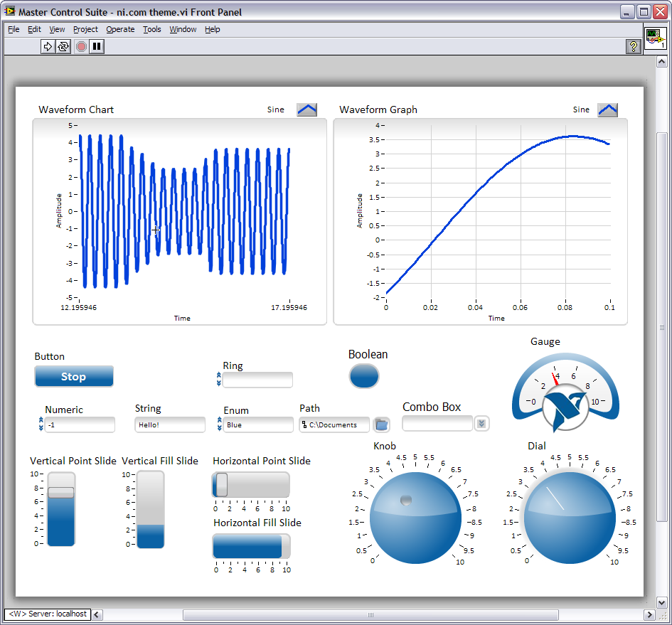
Task: Click the Waveform Chart Sine plot legend icon
Action: point(306,109)
